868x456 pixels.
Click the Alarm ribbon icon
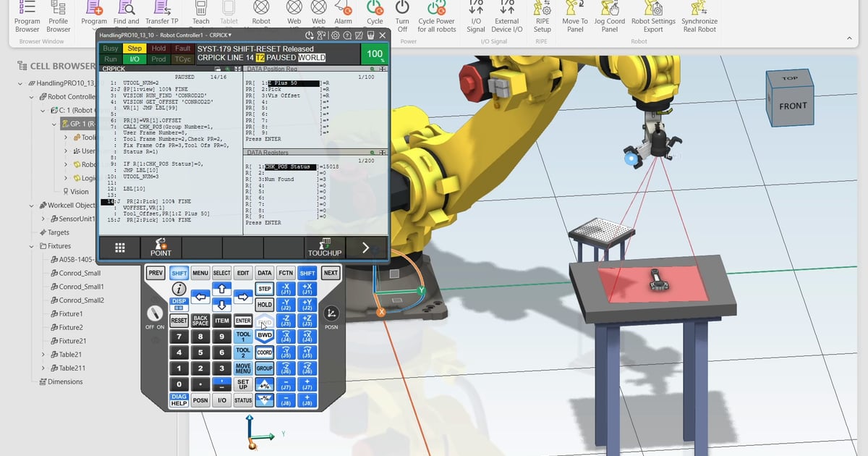click(x=344, y=13)
